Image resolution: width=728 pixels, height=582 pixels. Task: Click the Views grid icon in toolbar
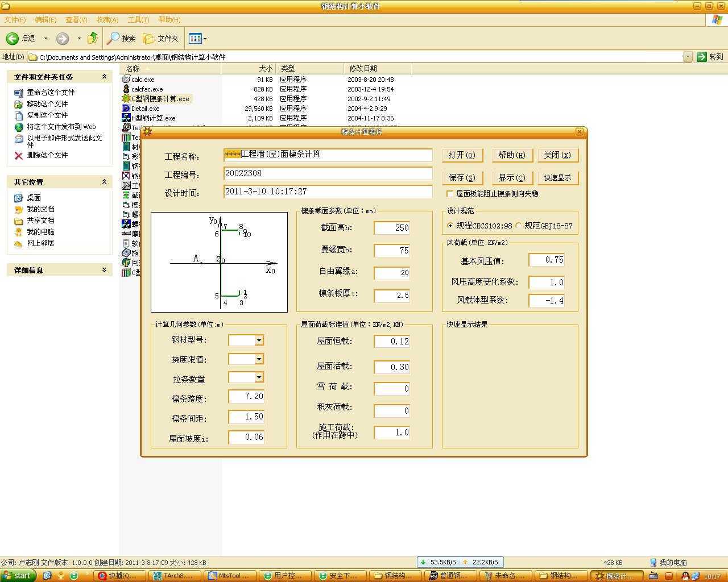[195, 39]
